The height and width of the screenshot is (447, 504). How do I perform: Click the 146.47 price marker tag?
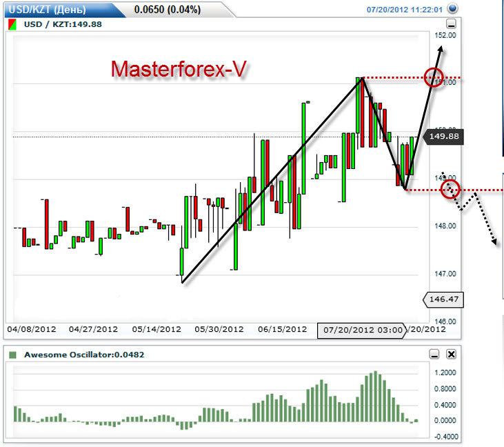pos(443,299)
